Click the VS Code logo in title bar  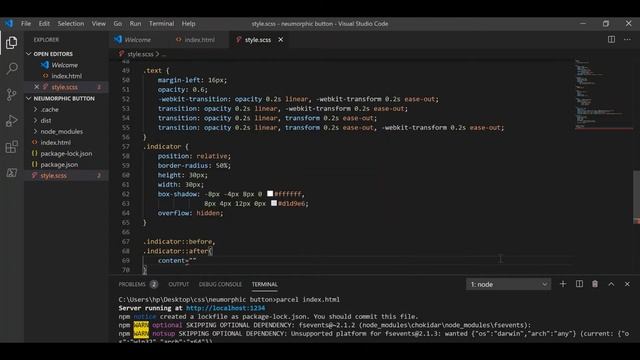click(9, 23)
